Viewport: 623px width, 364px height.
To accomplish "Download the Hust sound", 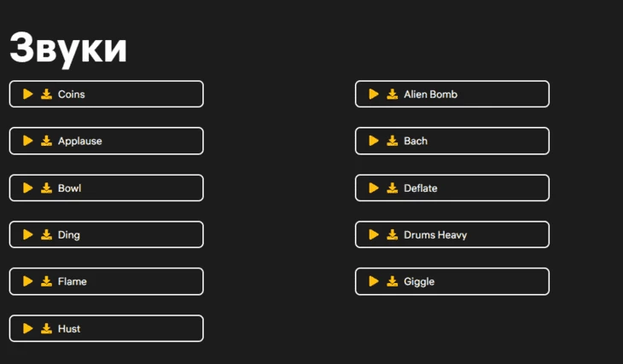I will pyautogui.click(x=46, y=328).
